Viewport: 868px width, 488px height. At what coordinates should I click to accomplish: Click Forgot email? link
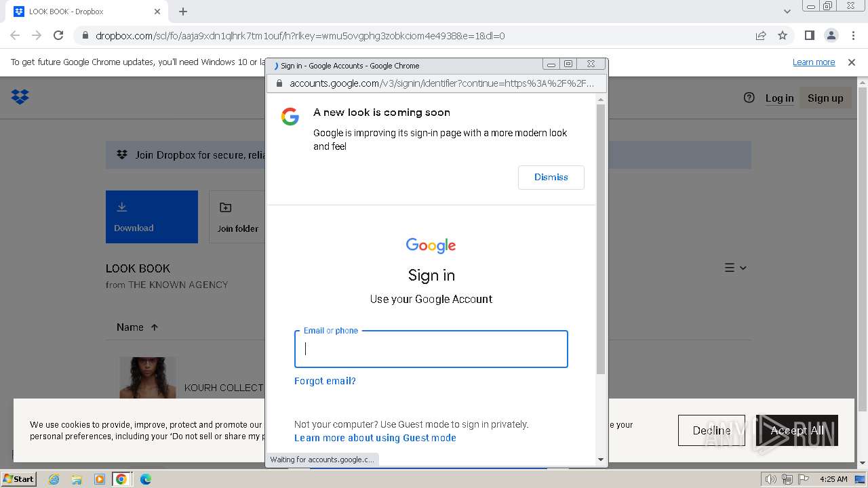(325, 381)
